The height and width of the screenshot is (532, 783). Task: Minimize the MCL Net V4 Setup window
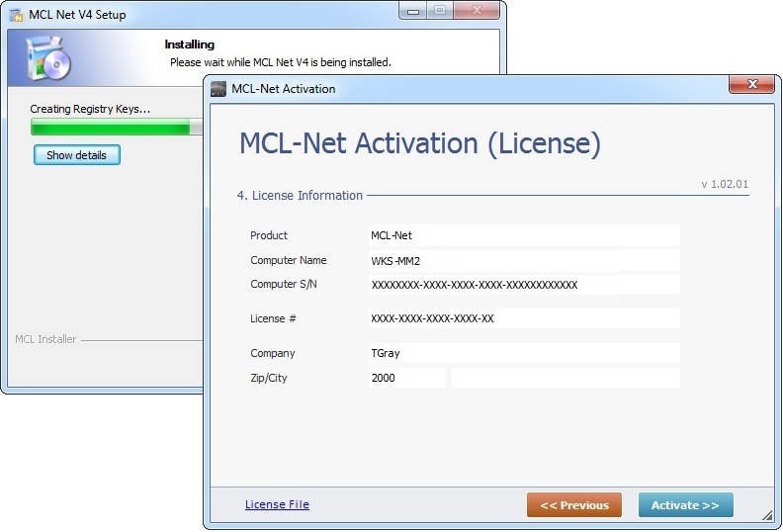point(413,11)
